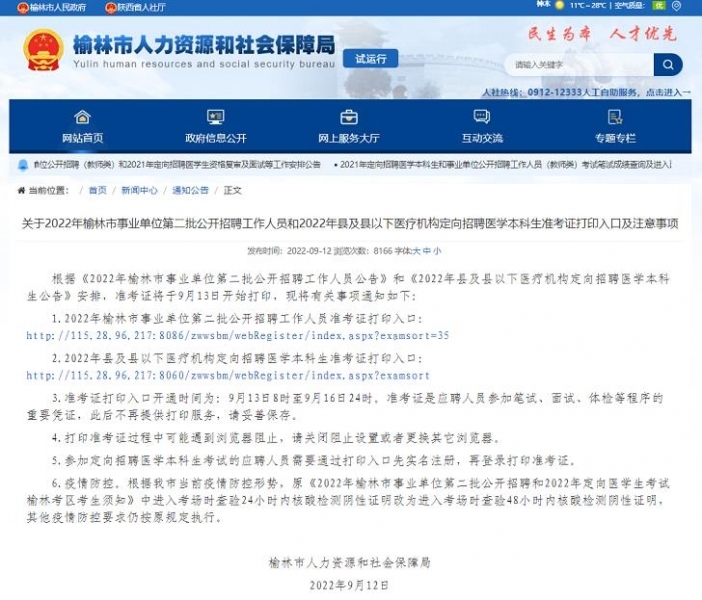Open the 陕西省人社厅 link

(x=141, y=8)
